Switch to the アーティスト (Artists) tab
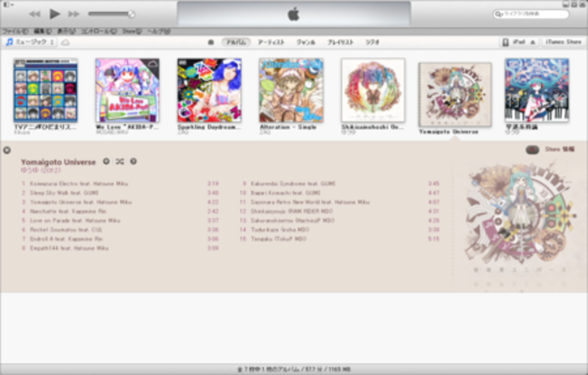 click(271, 42)
